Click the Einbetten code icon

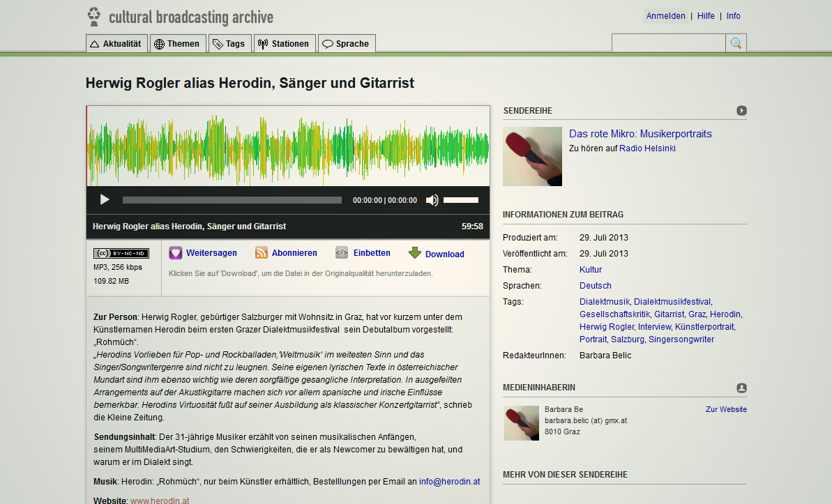point(342,253)
